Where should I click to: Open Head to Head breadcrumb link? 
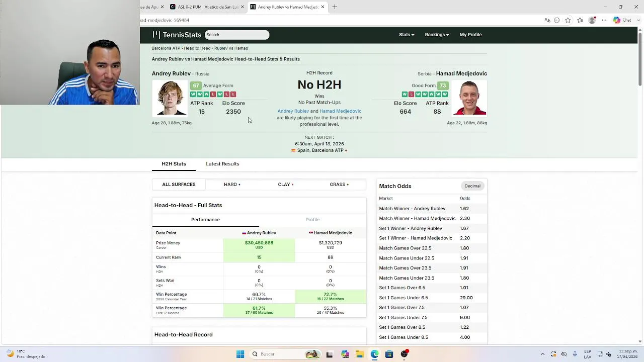coord(197,48)
